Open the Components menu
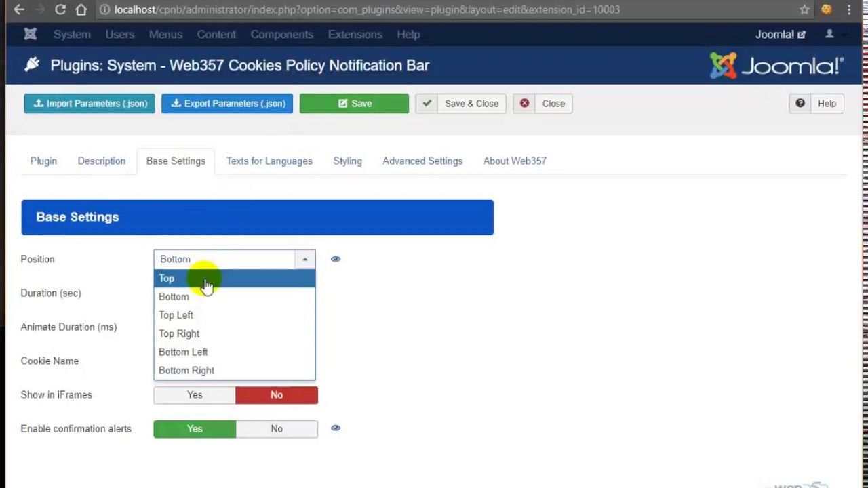Viewport: 868px width, 488px height. click(282, 35)
